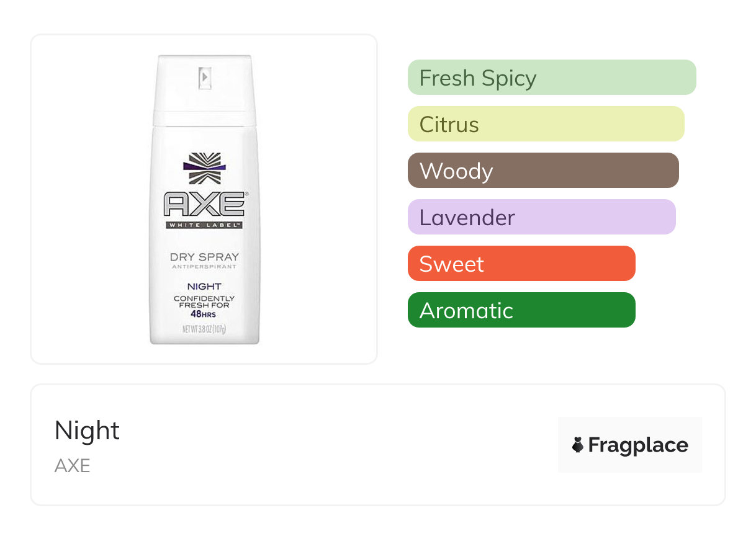
Task: Click the spray nozzle on the can
Action: (204, 78)
